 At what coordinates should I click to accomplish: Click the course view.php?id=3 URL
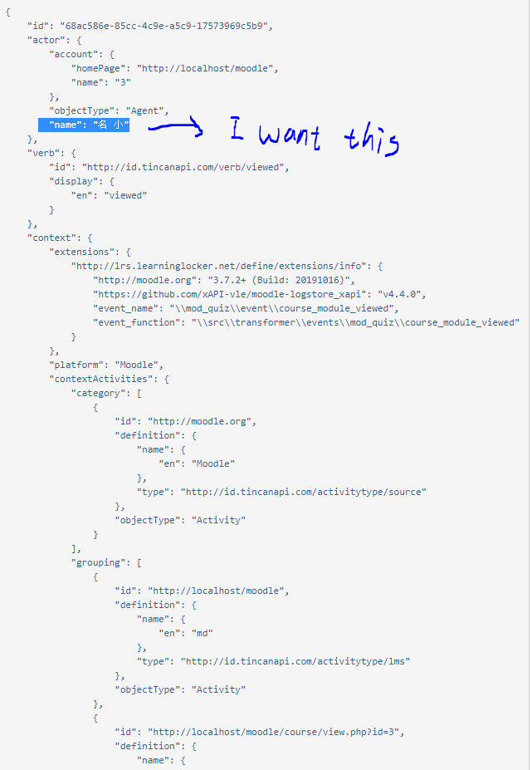pyautogui.click(x=276, y=732)
